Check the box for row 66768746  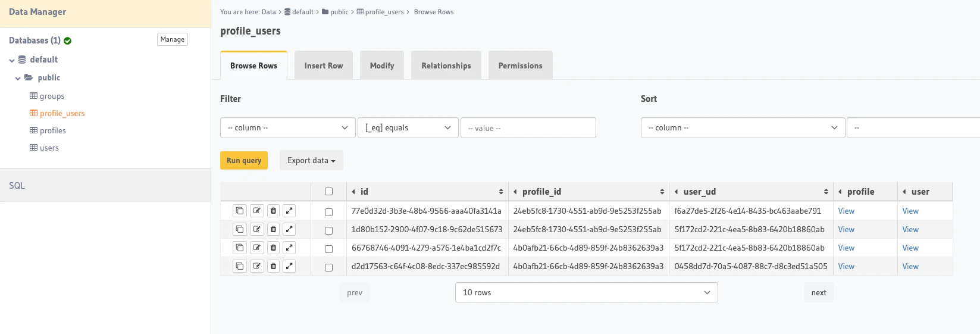click(x=328, y=249)
